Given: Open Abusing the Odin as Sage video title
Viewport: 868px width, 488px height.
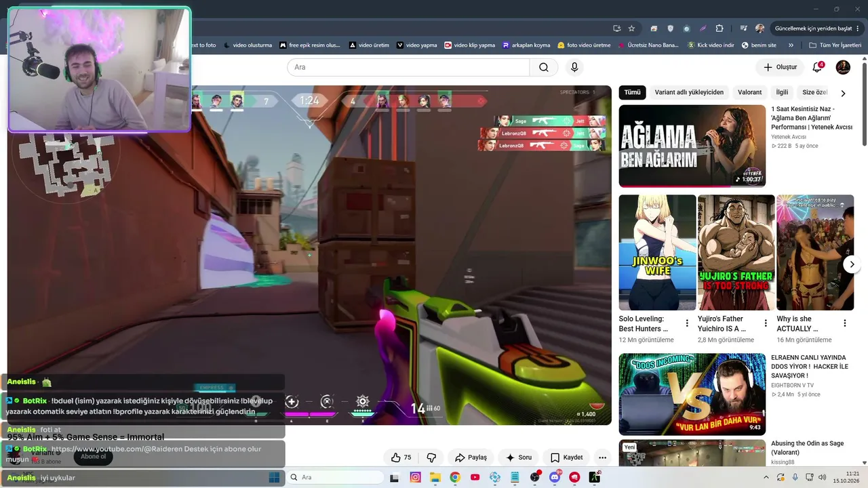Looking at the screenshot, I should click(808, 447).
